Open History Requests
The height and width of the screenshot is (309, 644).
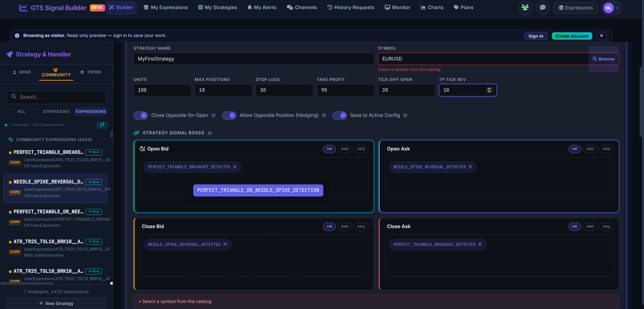[x=351, y=7]
